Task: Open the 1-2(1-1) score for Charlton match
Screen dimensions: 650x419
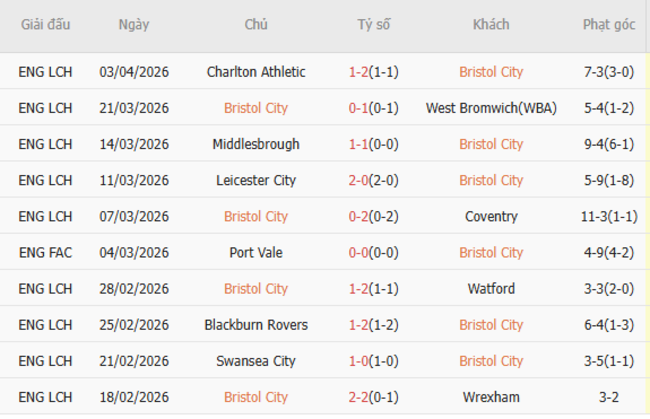Action: click(x=376, y=72)
